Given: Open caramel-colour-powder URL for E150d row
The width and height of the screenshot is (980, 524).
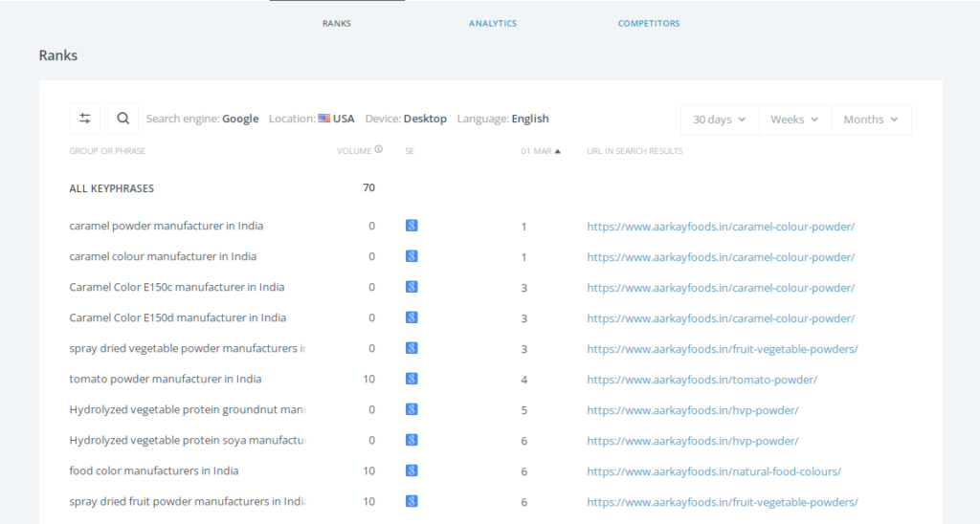Looking at the screenshot, I should tap(721, 318).
